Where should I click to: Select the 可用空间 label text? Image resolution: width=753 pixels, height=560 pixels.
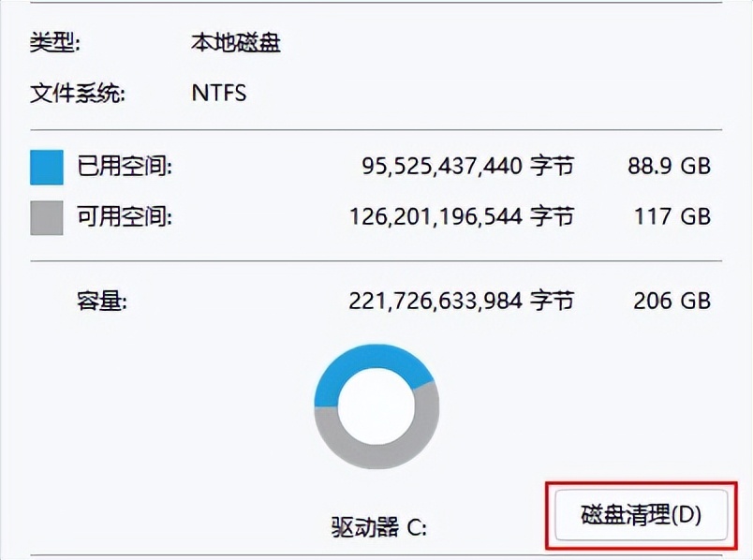click(x=125, y=217)
